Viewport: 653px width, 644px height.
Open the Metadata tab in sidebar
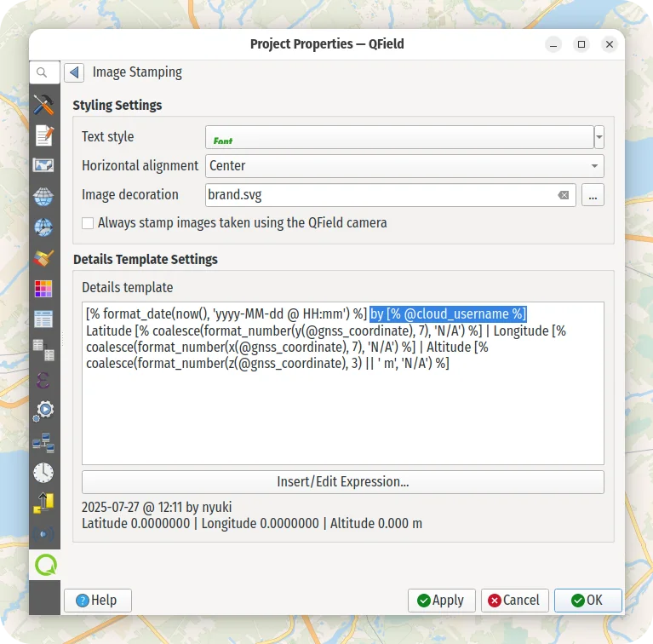coord(43,135)
